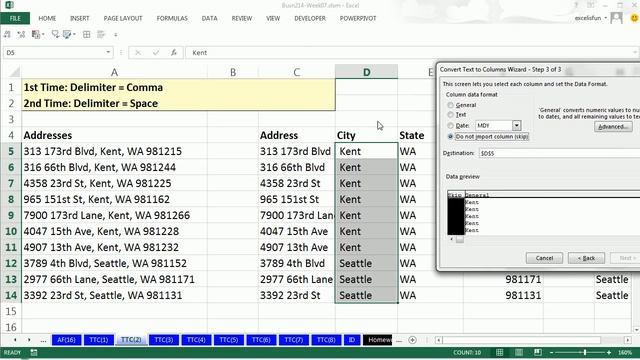The image size is (640, 360).
Task: Click the Cancel button in wizard
Action: 544,258
